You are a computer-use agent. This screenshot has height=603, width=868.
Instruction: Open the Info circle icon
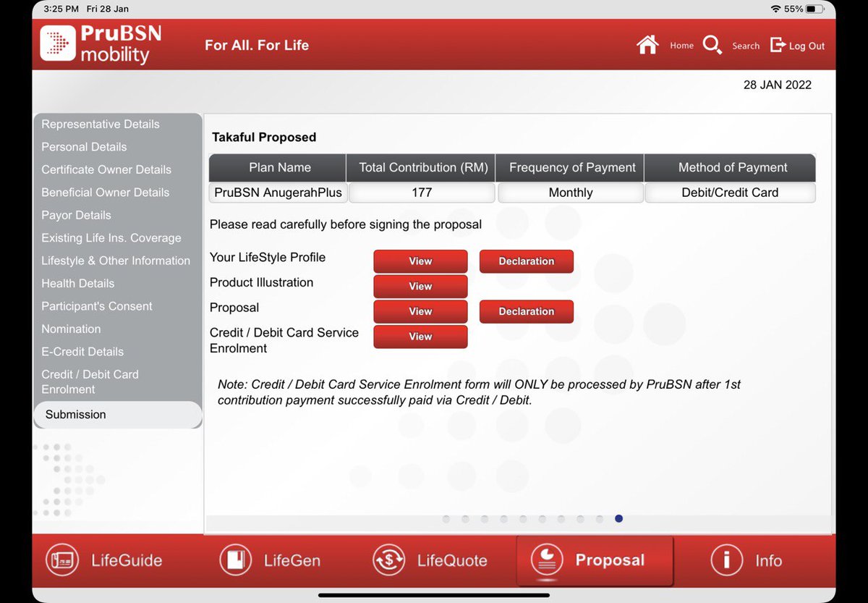[x=726, y=560]
